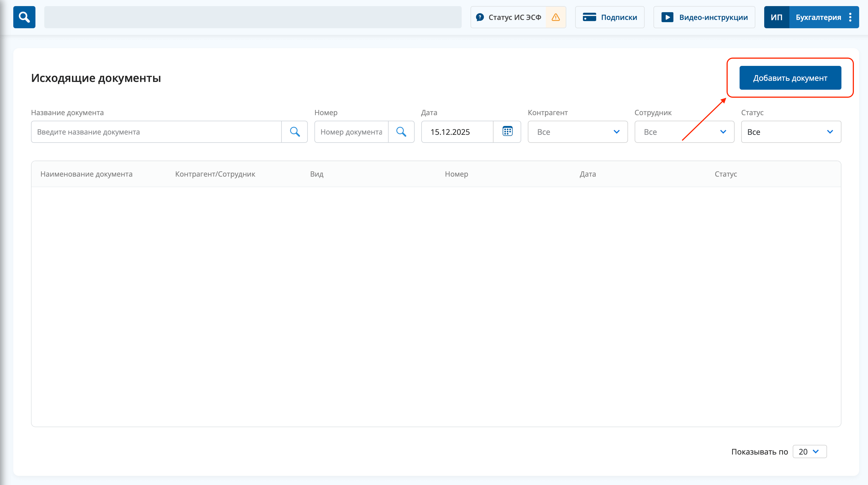
Task: Expand the Контрагент dropdown
Action: [x=578, y=132]
